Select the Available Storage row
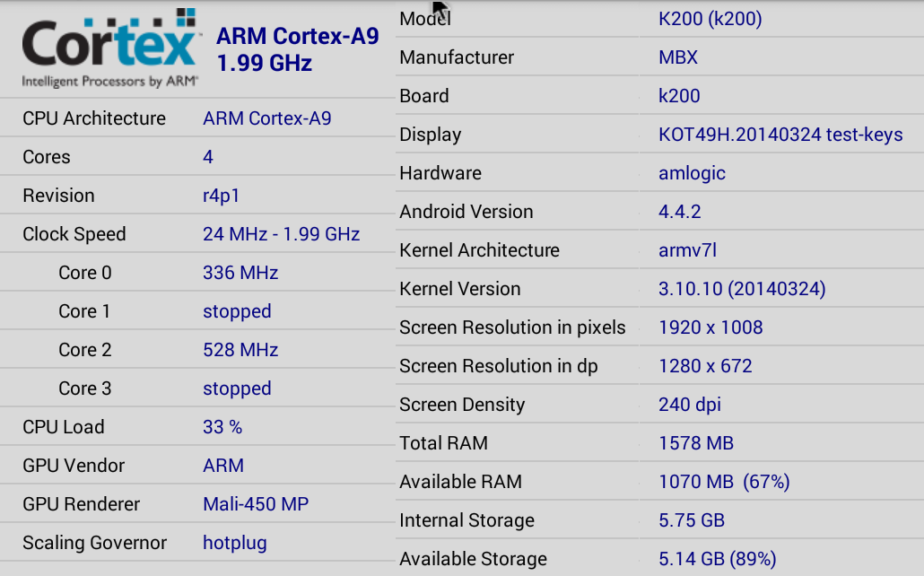924x576 pixels. [x=660, y=558]
